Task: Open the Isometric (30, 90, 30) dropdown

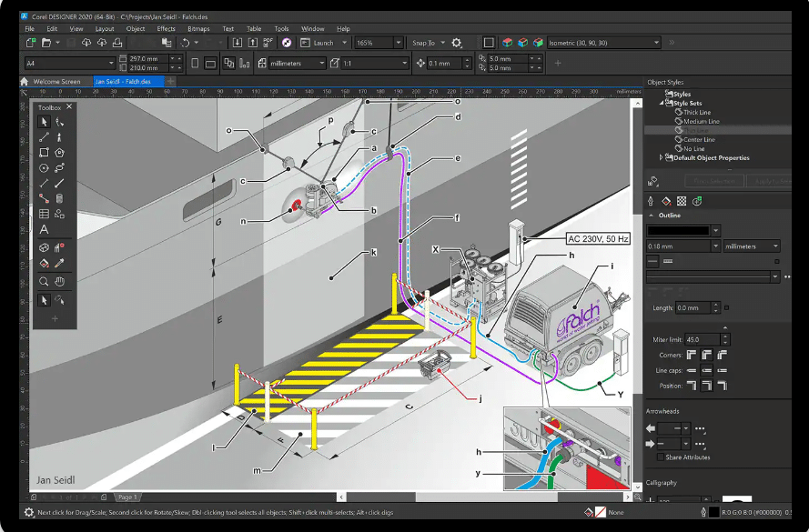Action: 656,43
